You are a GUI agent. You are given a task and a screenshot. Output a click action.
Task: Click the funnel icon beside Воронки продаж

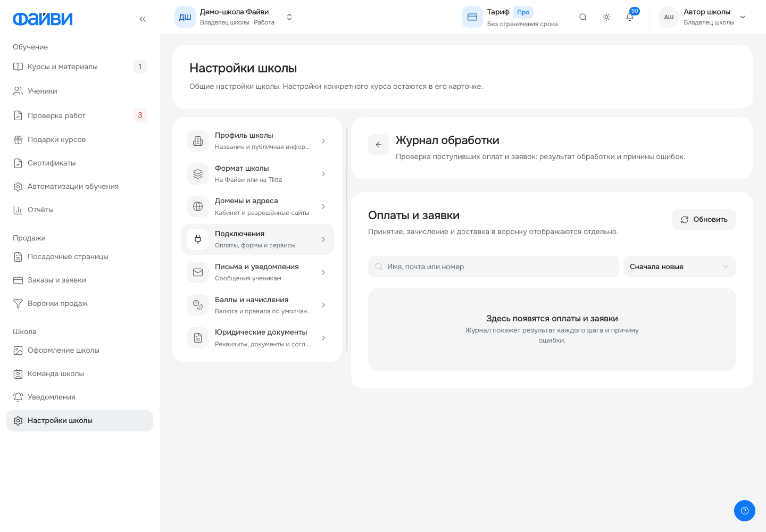pos(18,303)
